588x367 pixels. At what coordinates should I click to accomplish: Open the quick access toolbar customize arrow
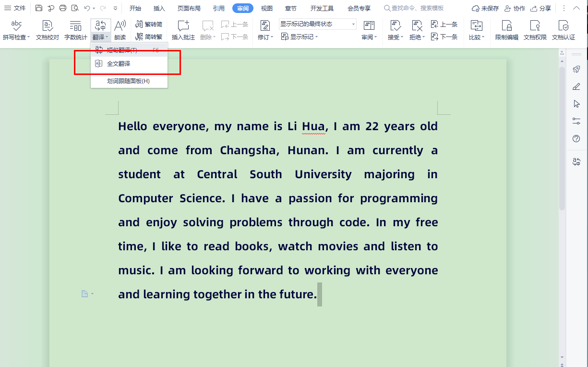click(116, 8)
